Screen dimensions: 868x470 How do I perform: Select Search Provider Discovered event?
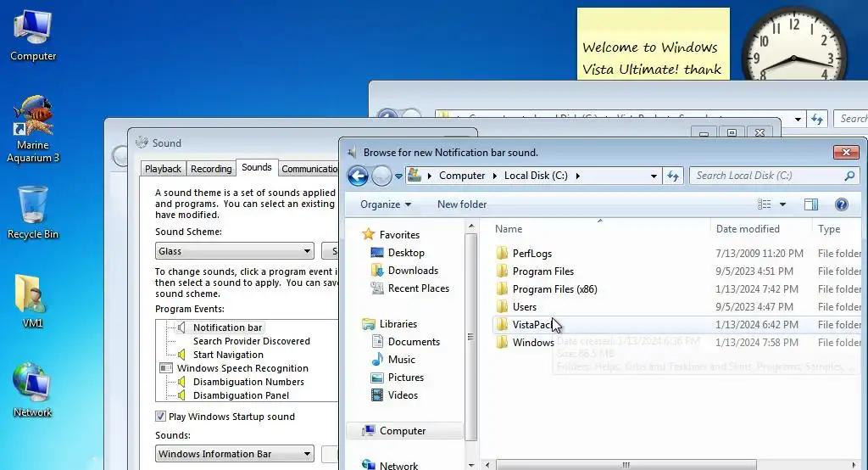coord(251,341)
